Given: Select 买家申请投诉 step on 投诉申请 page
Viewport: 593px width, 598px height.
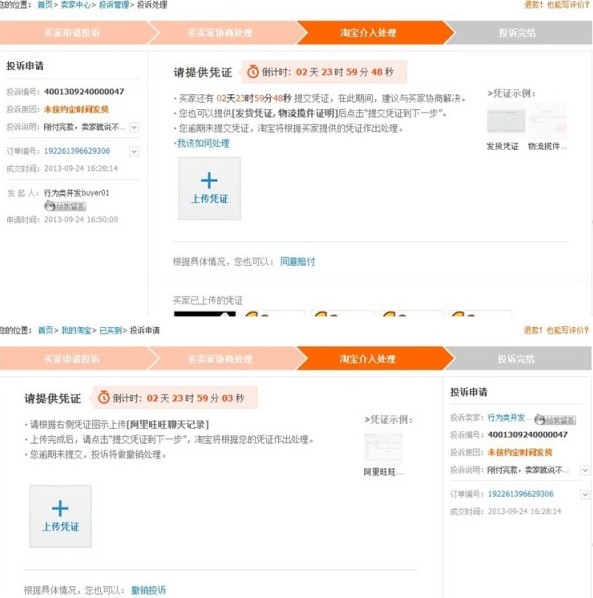Looking at the screenshot, I should pyautogui.click(x=72, y=358).
